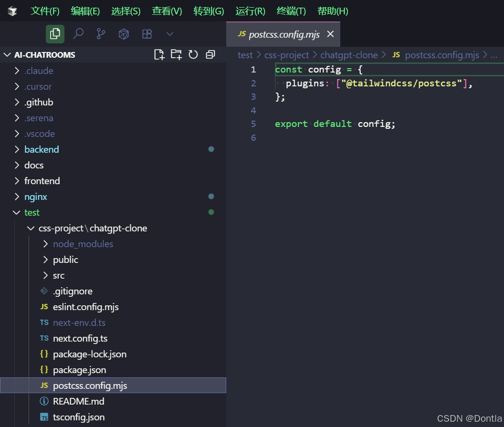The width and height of the screenshot is (504, 427).
Task: Open the 编辑(E) menu
Action: click(x=85, y=11)
